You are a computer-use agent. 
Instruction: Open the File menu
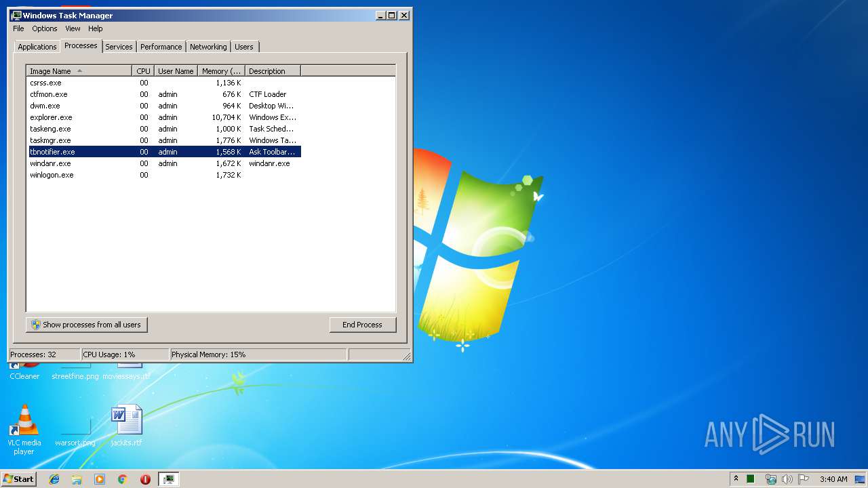[x=18, y=28]
